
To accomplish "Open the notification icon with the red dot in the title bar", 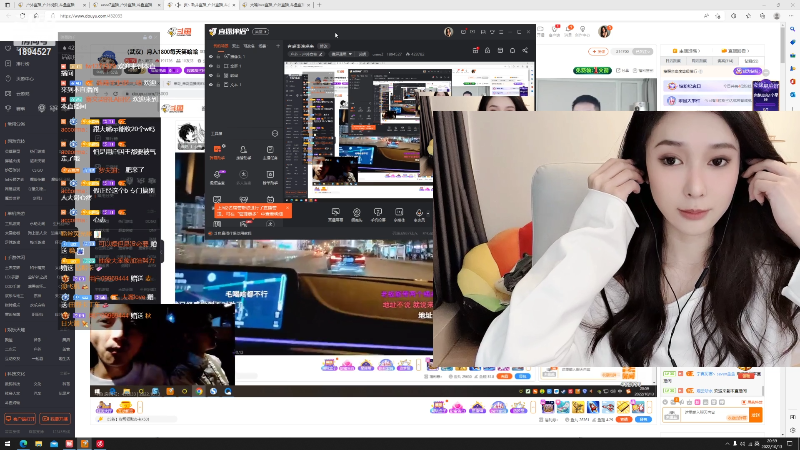I will click(463, 32).
